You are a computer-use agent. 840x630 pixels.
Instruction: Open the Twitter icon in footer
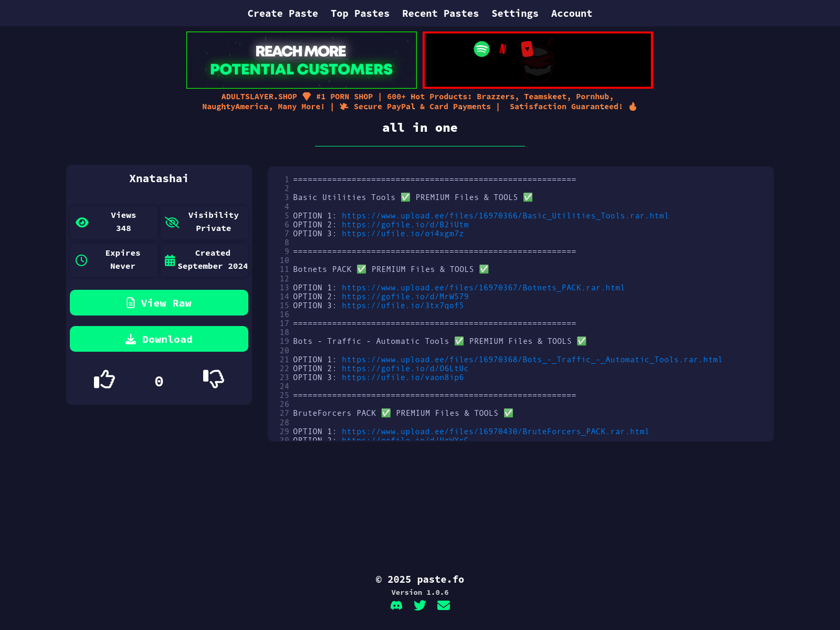[x=420, y=605]
